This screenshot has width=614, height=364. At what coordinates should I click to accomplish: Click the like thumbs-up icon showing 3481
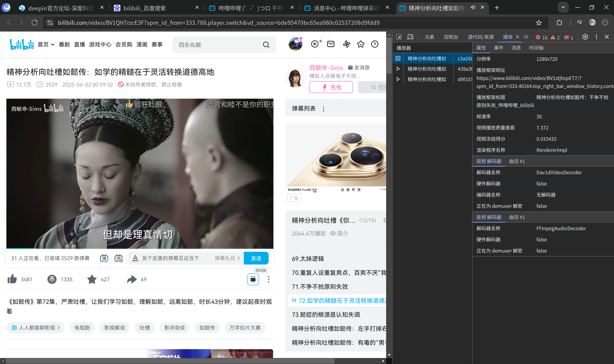[12, 279]
